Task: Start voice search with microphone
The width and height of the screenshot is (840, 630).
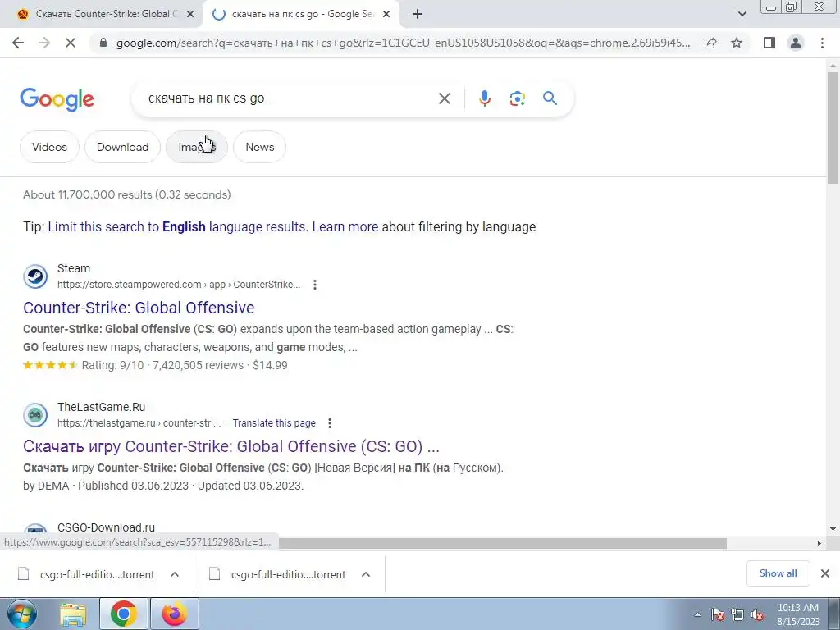Action: pyautogui.click(x=485, y=98)
